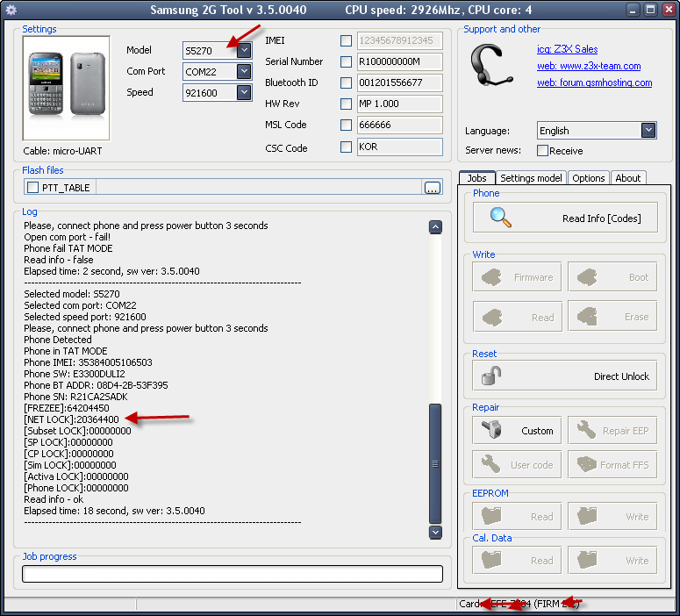Click the Job progress bar
Screen dimensions: 680x616
(x=233, y=574)
